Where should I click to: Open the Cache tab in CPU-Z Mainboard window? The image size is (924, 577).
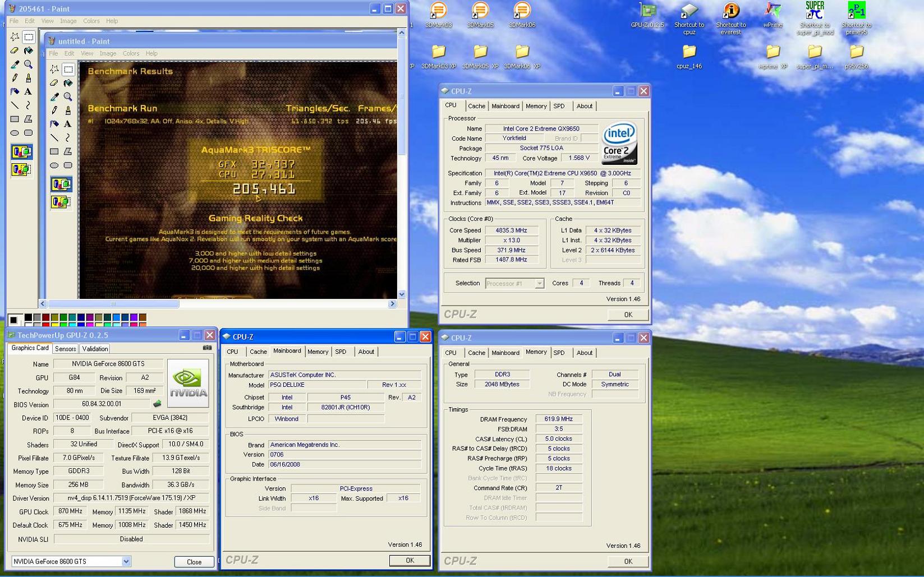pyautogui.click(x=258, y=352)
